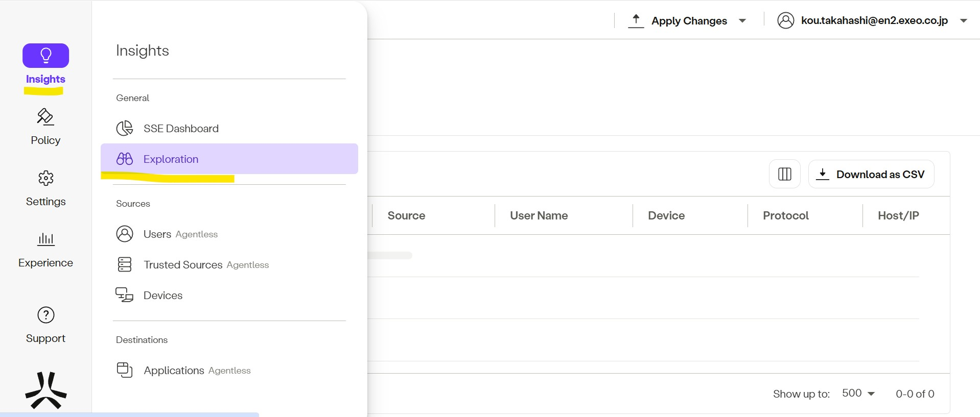Expand the user account email dropdown
This screenshot has width=980, height=417.
point(963,21)
